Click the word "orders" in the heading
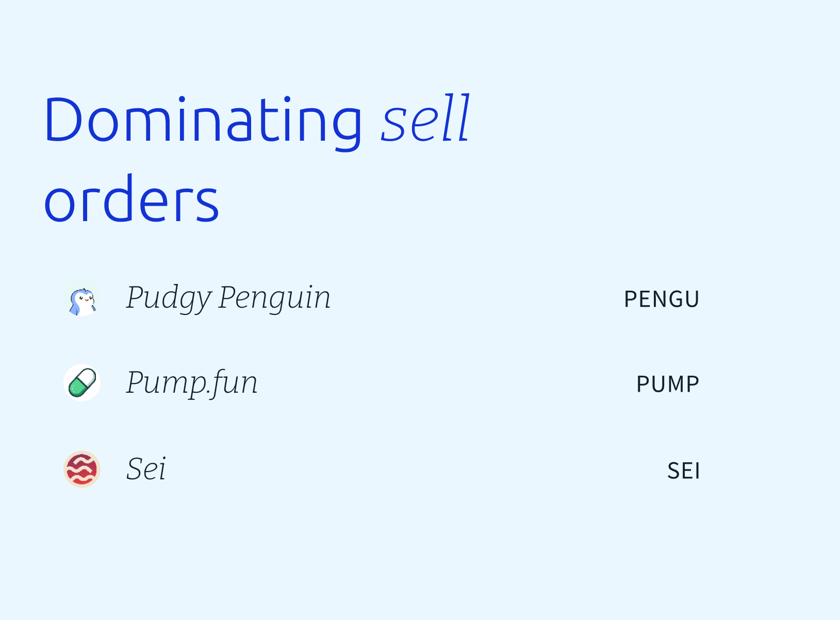 click(131, 199)
